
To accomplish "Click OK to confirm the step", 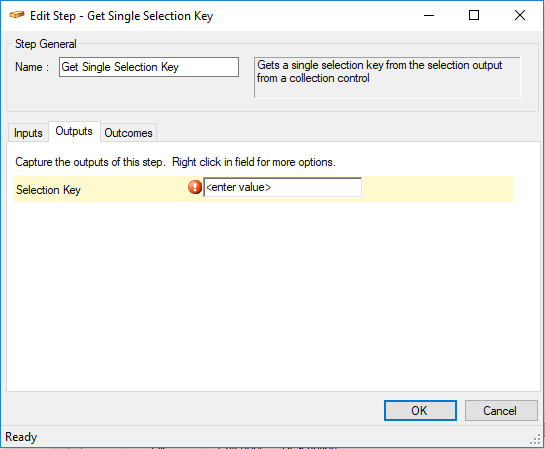I will tap(420, 410).
